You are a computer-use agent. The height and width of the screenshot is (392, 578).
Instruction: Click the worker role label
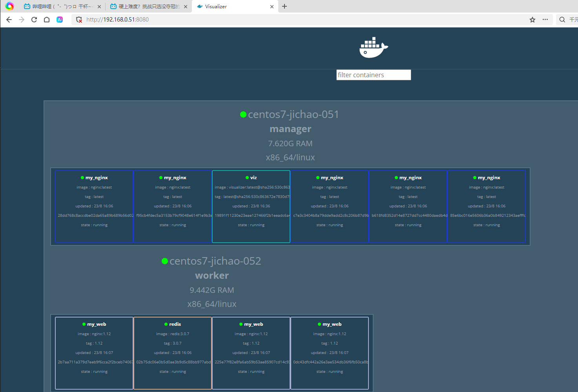212,276
